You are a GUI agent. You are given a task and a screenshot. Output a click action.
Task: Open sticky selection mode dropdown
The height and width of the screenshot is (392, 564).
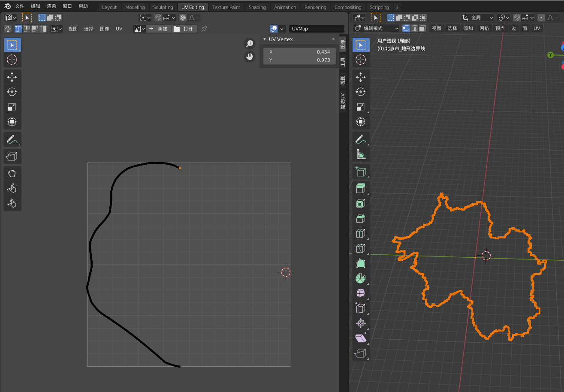coord(57,29)
